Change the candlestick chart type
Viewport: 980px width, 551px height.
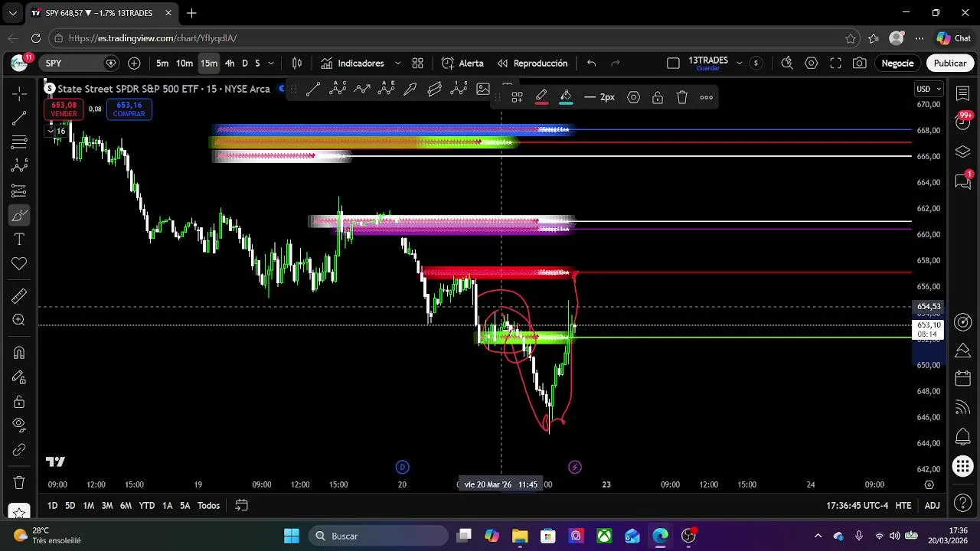pos(297,64)
